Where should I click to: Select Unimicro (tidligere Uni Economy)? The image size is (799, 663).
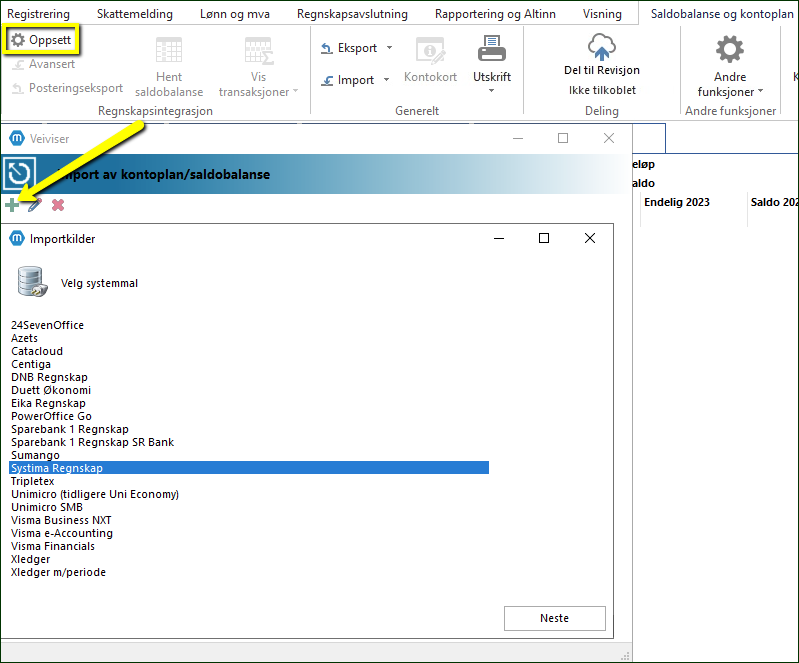[x=95, y=494]
